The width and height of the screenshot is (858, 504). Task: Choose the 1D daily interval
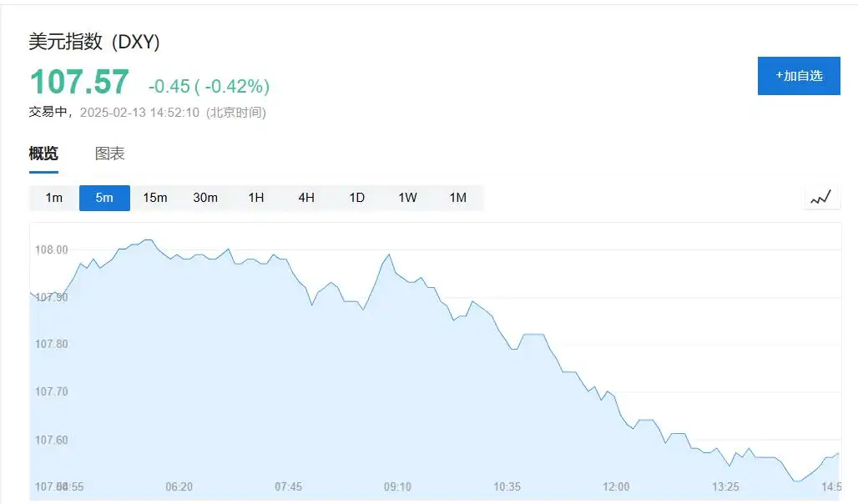pos(356,198)
